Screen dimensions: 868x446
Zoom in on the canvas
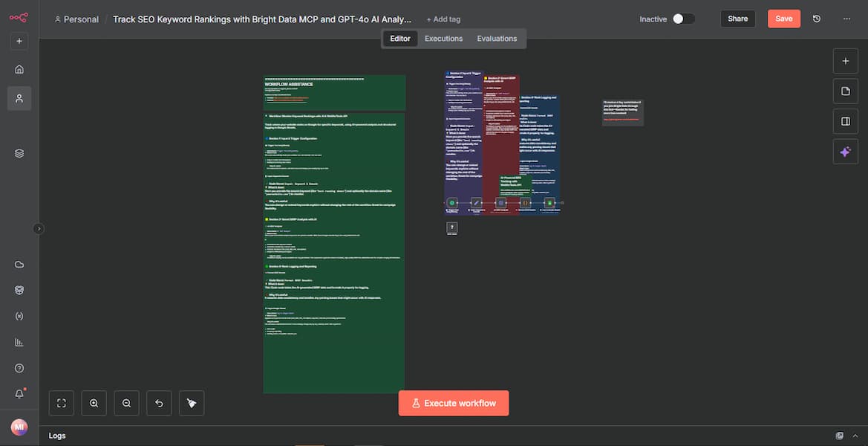94,403
